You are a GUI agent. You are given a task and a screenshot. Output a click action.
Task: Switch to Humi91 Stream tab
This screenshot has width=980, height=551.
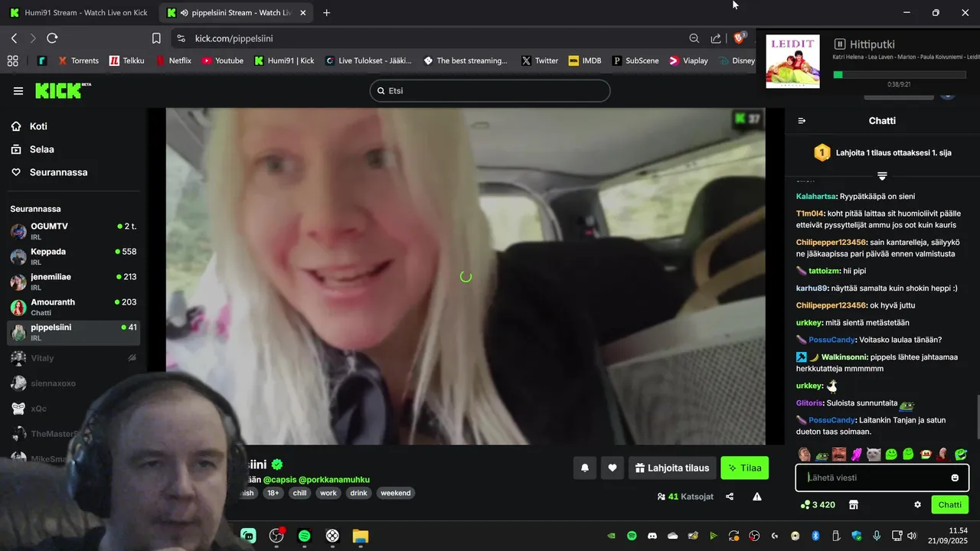coord(78,13)
